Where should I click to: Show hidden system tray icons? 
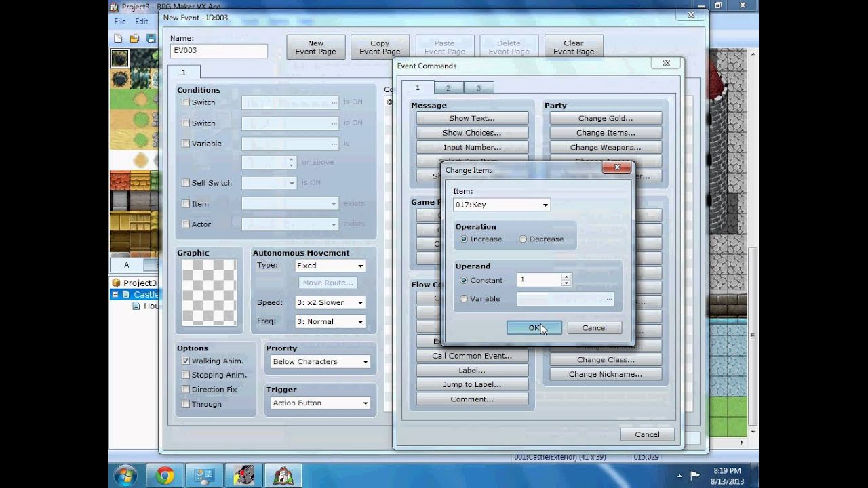click(x=679, y=476)
